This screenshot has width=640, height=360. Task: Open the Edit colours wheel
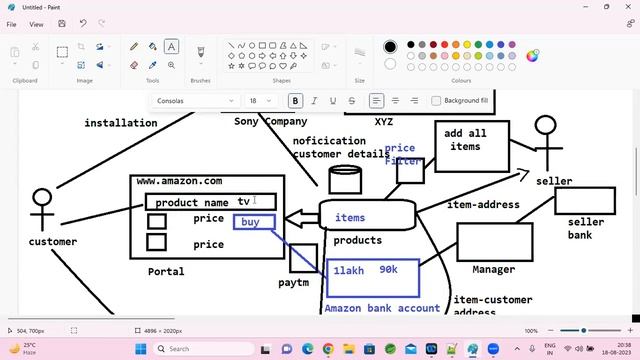click(x=532, y=56)
